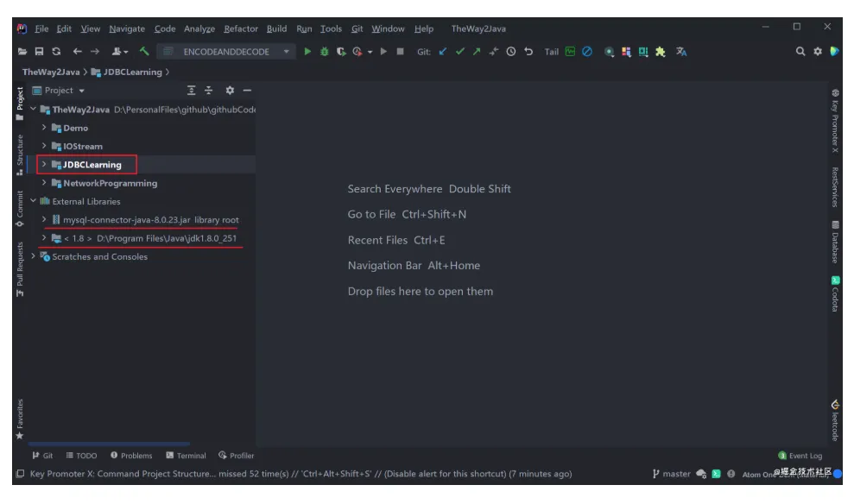This screenshot has width=854, height=504.
Task: Open the Structure side panel
Action: (x=20, y=155)
